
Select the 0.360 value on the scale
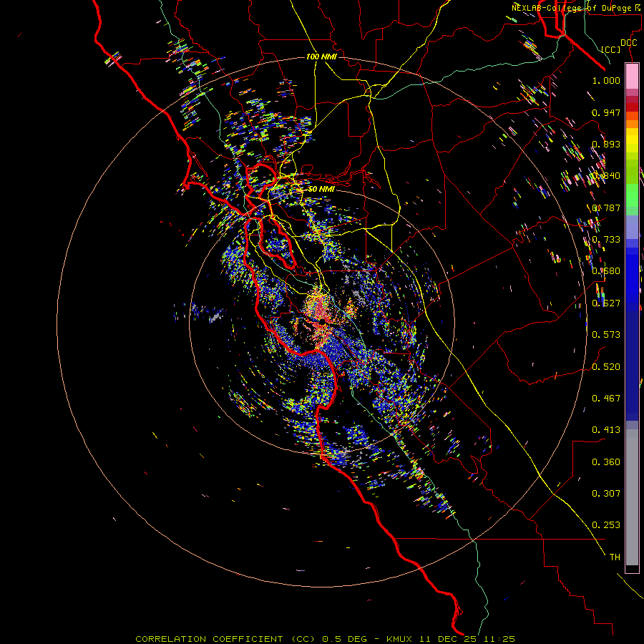point(606,462)
